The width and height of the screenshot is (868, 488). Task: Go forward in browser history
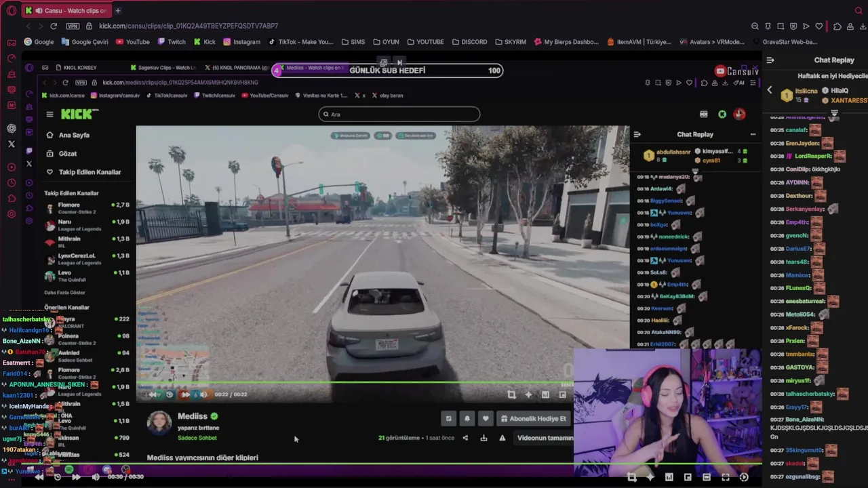40,26
